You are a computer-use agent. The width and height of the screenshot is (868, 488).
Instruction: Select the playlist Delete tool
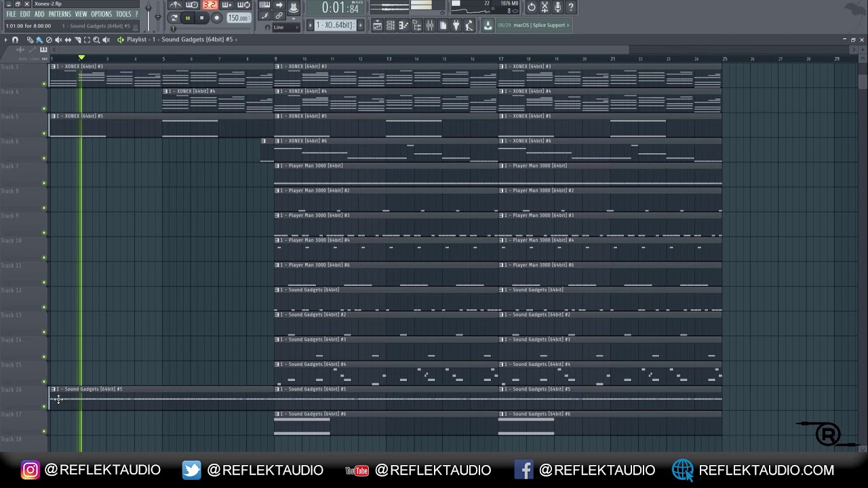coord(49,40)
